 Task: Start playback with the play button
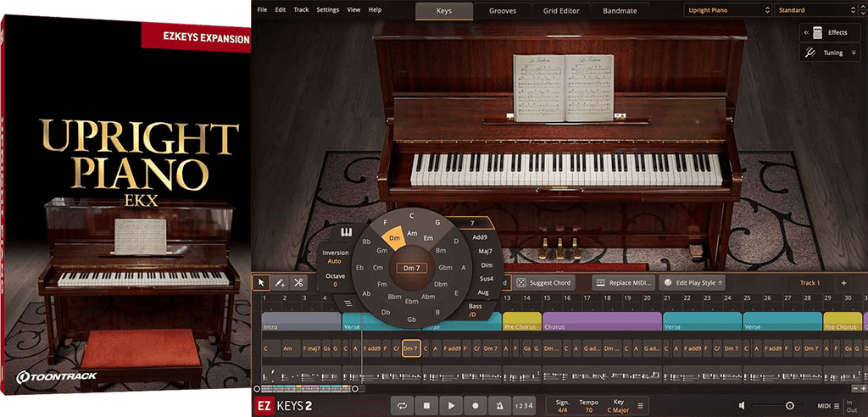coord(451,406)
